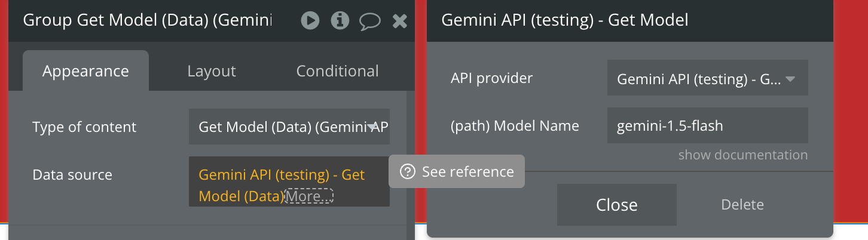Click Delete in the Get Model popup
868x240 pixels.
coord(742,205)
